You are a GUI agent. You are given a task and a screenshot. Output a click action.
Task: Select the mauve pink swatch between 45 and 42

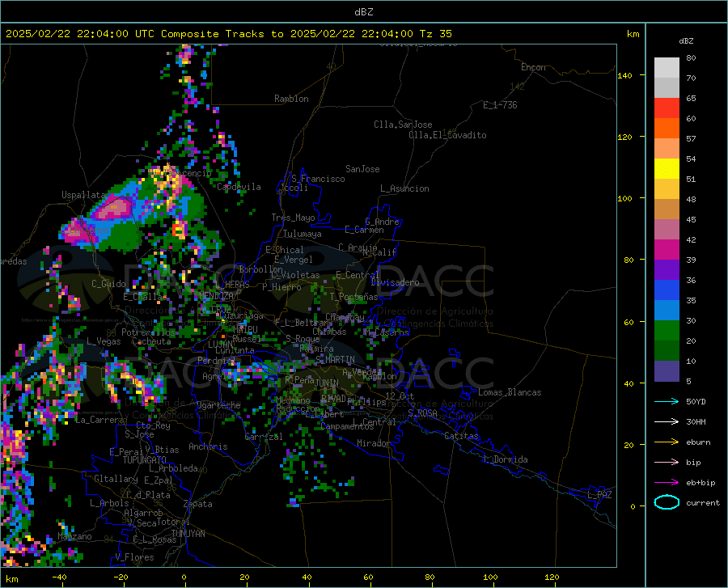pos(667,230)
